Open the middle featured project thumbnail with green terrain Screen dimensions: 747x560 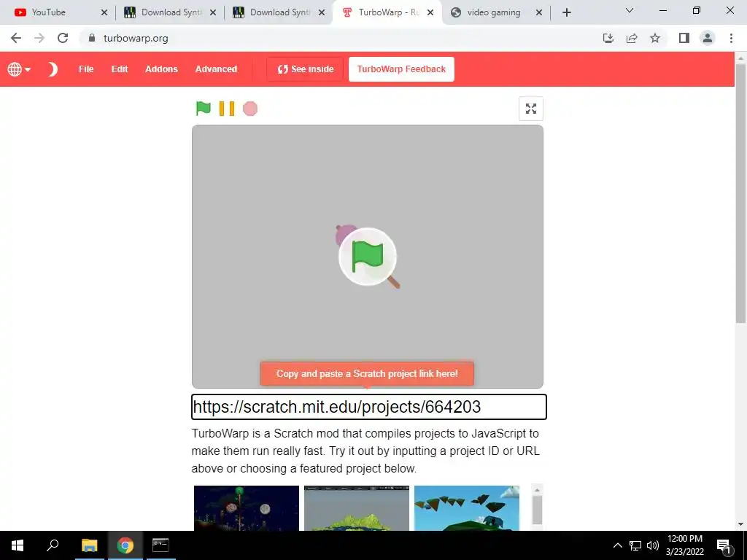(356, 508)
